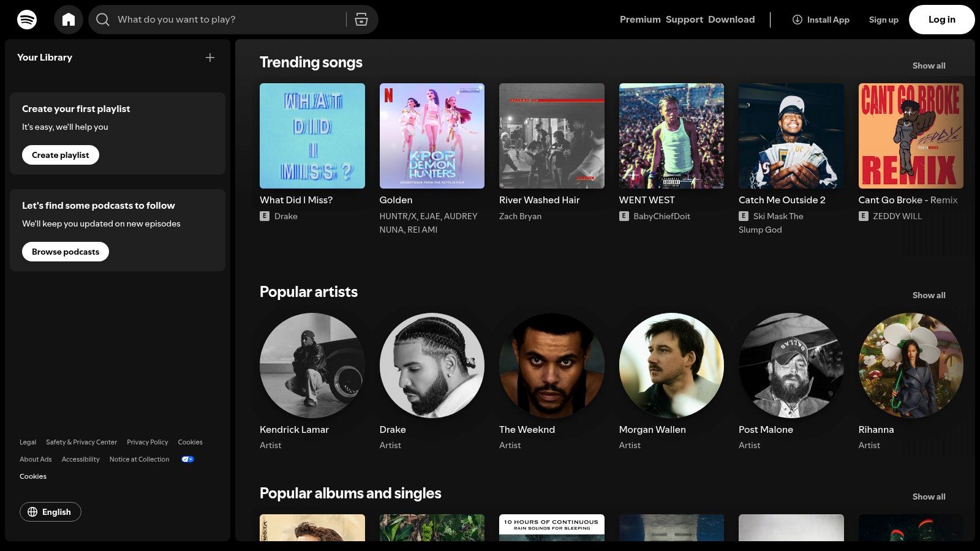The width and height of the screenshot is (980, 551).
Task: Click 'HUNTR/X, EJAE, AUDREY NUNA, REI AMI' text
Action: tap(428, 223)
